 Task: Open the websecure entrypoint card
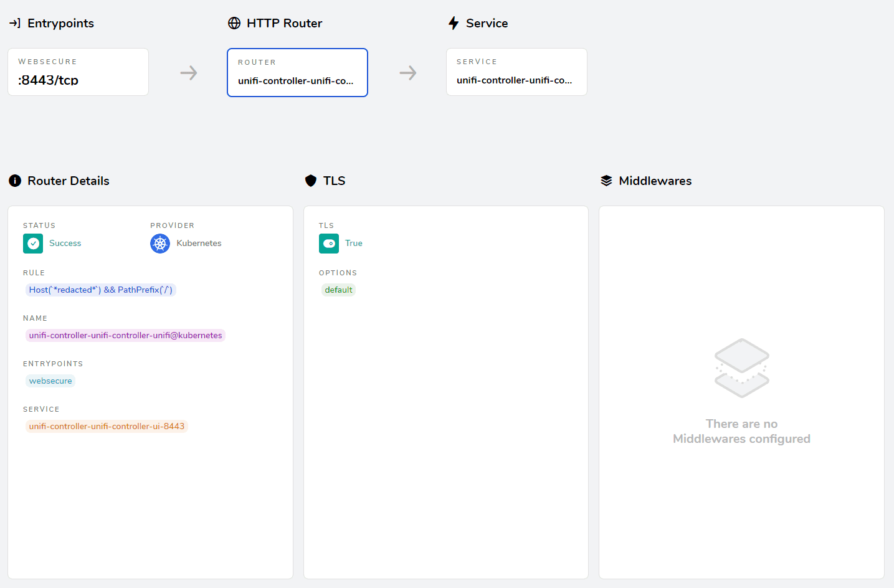tap(78, 72)
